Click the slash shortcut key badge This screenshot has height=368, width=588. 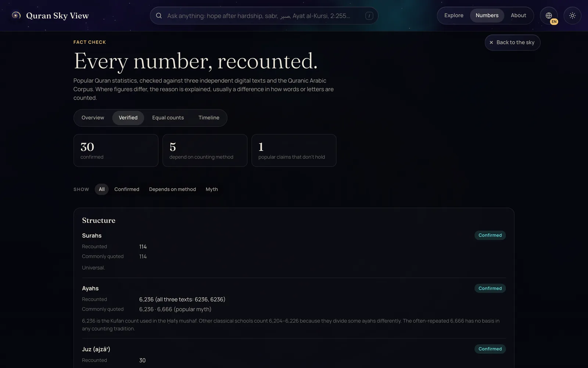pyautogui.click(x=369, y=16)
